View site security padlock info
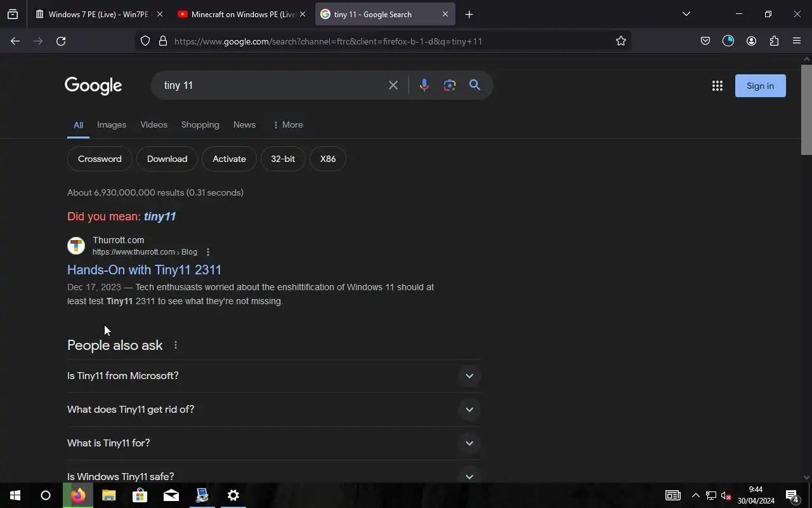Viewport: 812px width, 508px height. [x=163, y=41]
